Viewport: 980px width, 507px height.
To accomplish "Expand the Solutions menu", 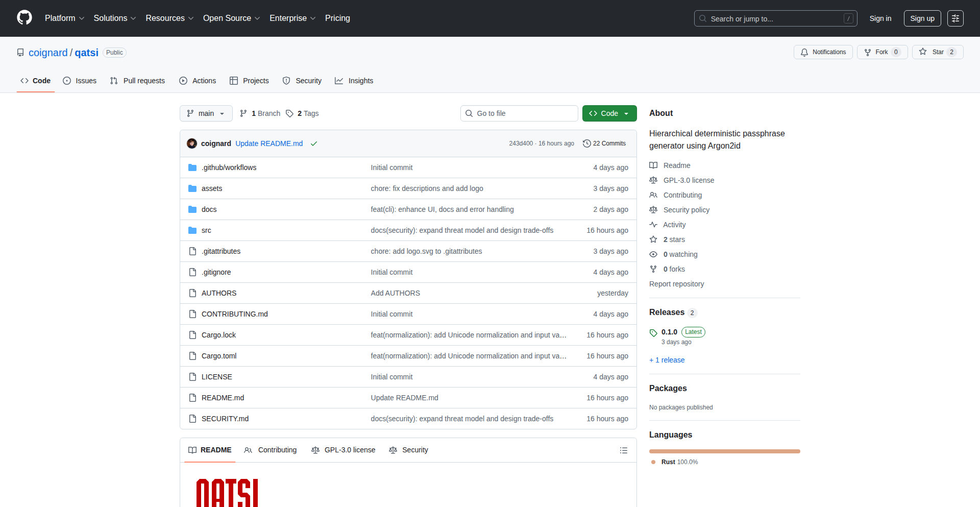I will 115,18.
